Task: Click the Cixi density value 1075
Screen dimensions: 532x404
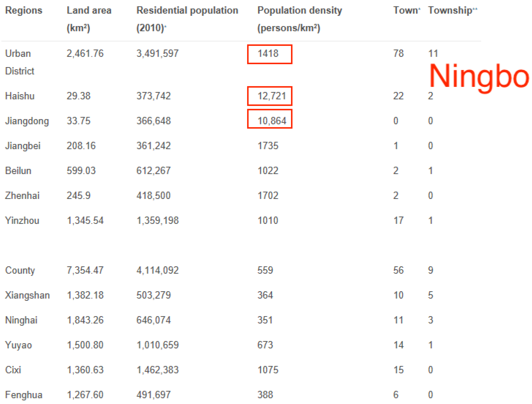Action: (x=268, y=370)
